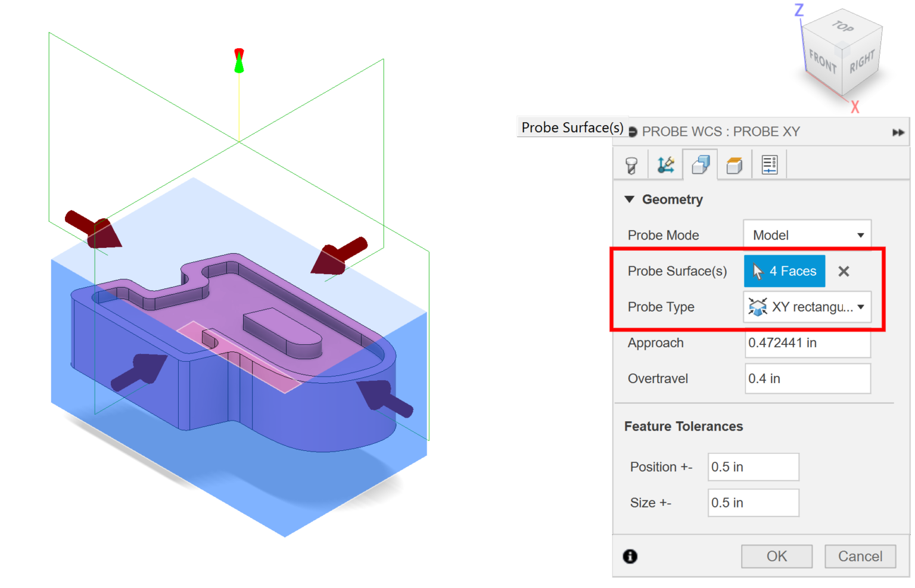Expand the Probe Type dropdown
The image size is (915, 588).
860,307
